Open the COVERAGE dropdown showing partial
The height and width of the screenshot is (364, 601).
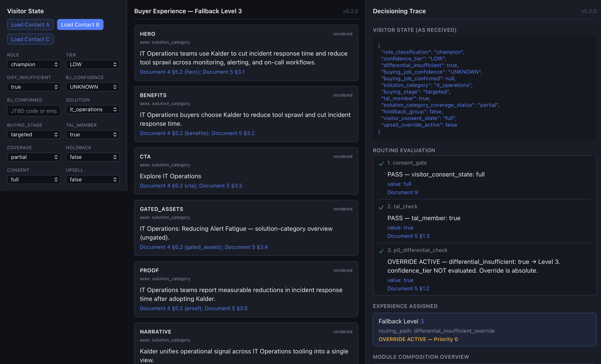pos(34,157)
